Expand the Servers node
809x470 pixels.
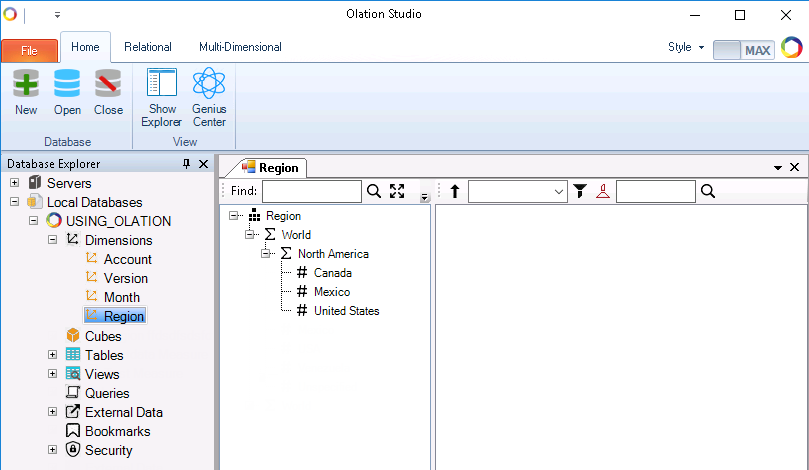coord(15,183)
